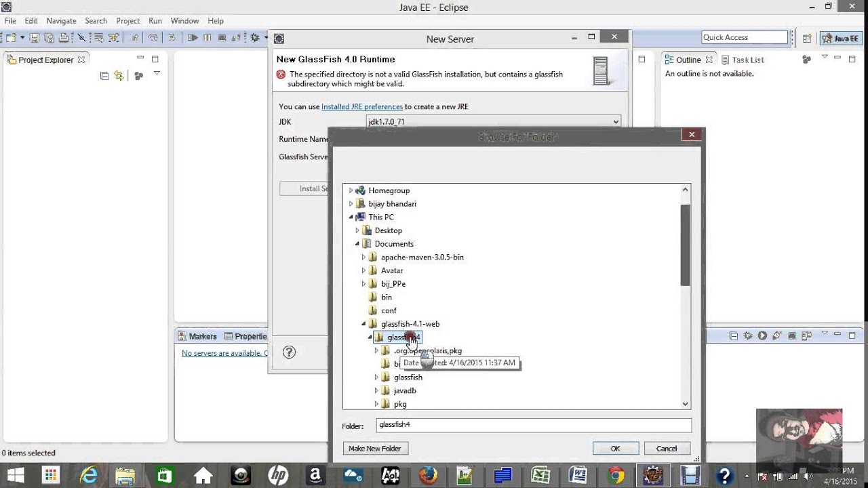Image resolution: width=868 pixels, height=488 pixels.
Task: Click the Save All toolbar icon
Action: point(49,38)
